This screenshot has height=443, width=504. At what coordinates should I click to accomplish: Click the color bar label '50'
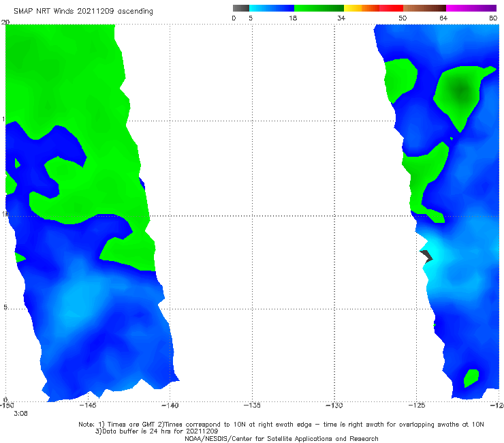[403, 18]
